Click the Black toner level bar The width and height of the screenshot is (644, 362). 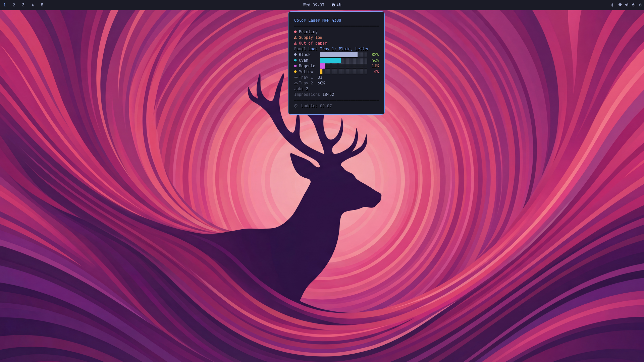(x=343, y=55)
